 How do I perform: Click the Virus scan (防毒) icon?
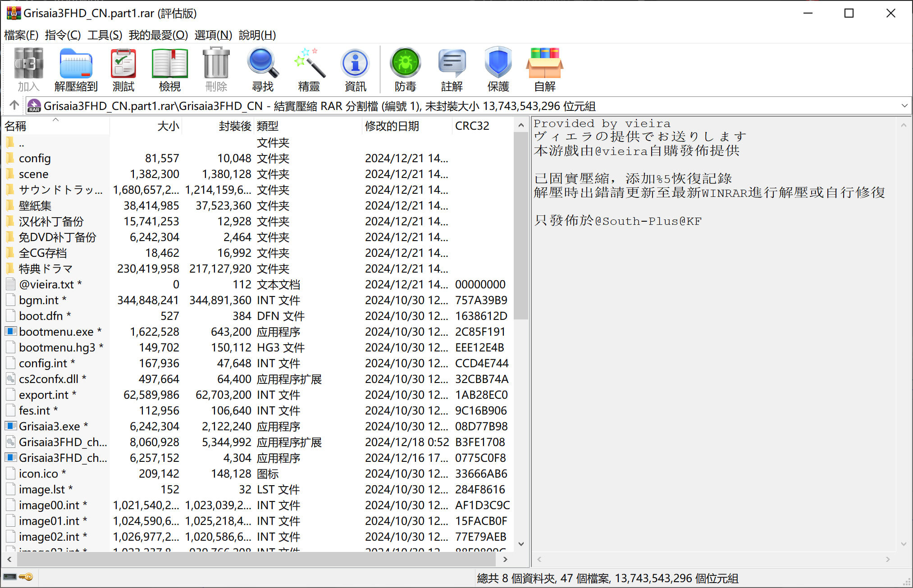click(405, 69)
